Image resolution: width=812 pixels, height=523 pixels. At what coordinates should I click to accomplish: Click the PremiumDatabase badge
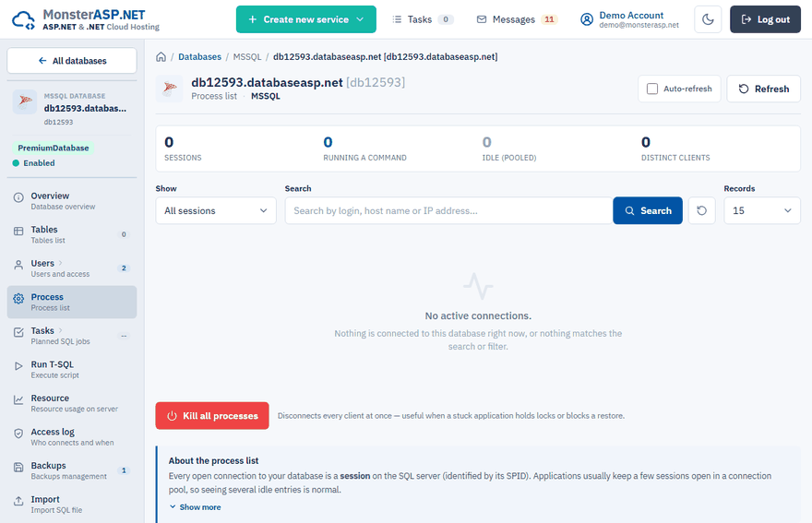[x=54, y=149]
